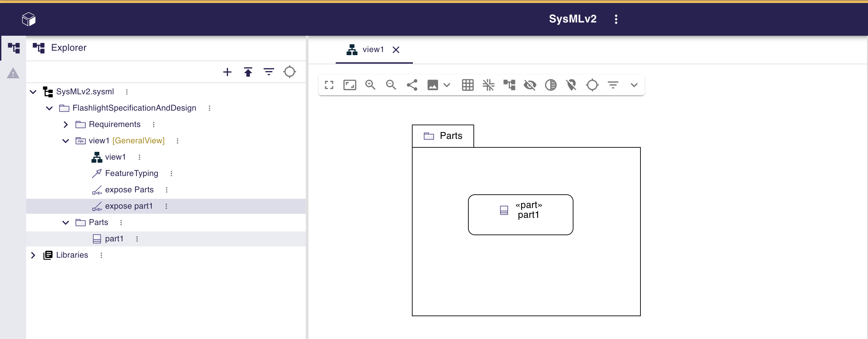Collapse the FlashlightSpecificationAndDesign package

pyautogui.click(x=49, y=108)
